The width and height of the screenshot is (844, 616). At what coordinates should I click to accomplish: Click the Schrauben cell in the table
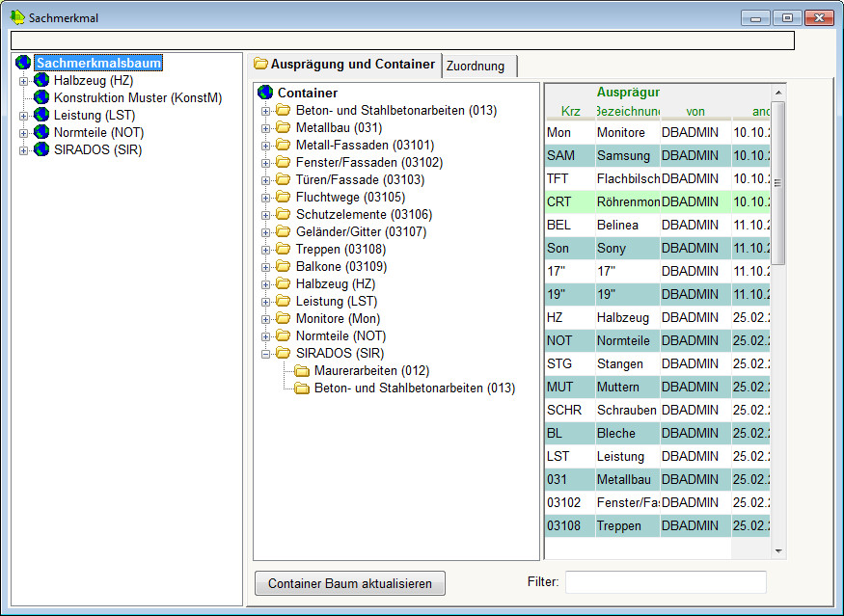pos(628,410)
